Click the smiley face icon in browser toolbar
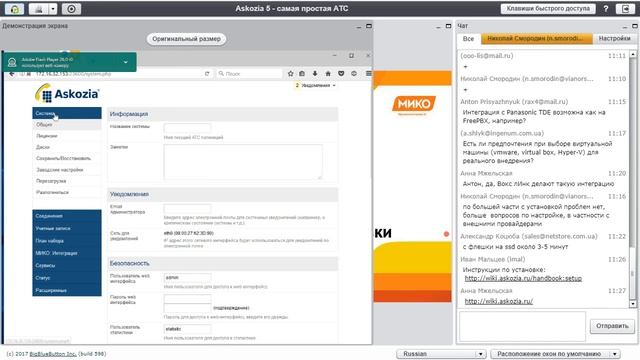Image resolution: width=640 pixels, height=360 pixels. [x=354, y=73]
